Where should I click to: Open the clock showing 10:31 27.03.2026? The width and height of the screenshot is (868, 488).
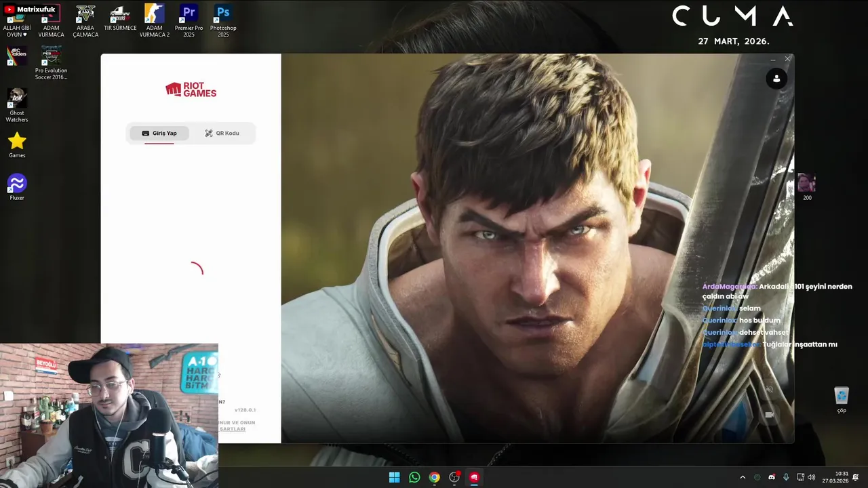(x=835, y=477)
